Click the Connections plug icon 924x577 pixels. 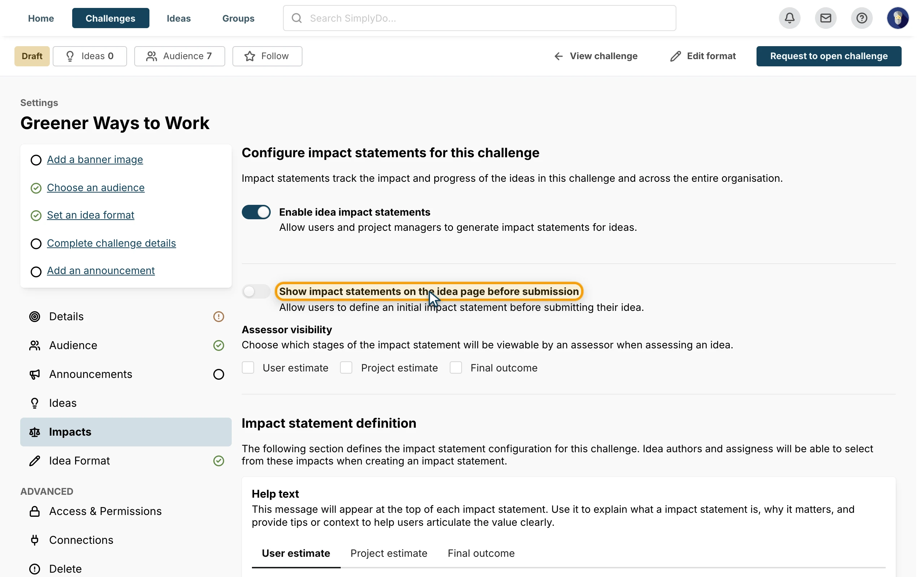[x=35, y=540]
